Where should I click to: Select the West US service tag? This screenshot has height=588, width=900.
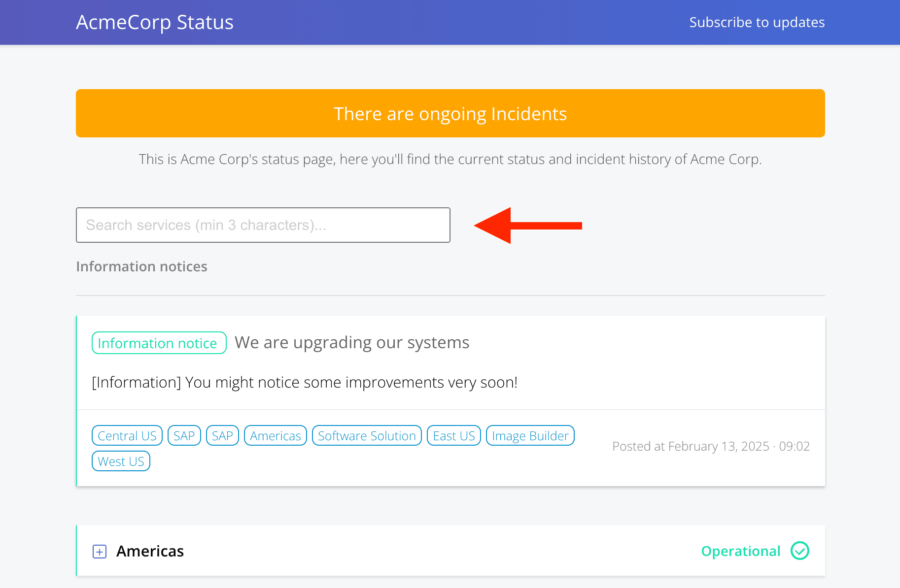coord(121,461)
